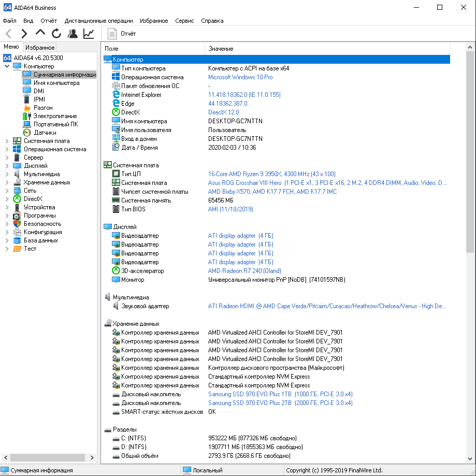
Task: Open the Файл menu
Action: (x=9, y=21)
